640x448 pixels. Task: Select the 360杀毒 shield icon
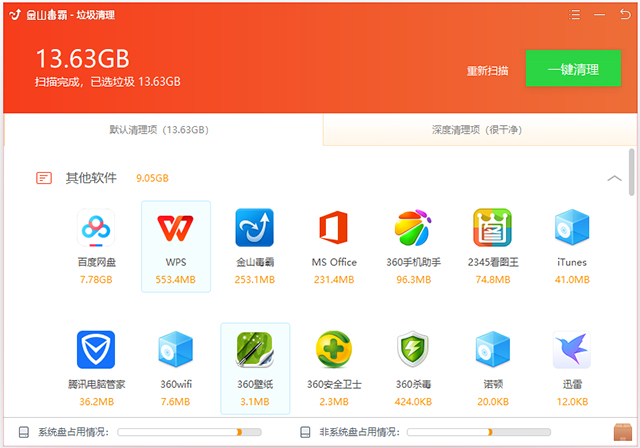(x=413, y=350)
